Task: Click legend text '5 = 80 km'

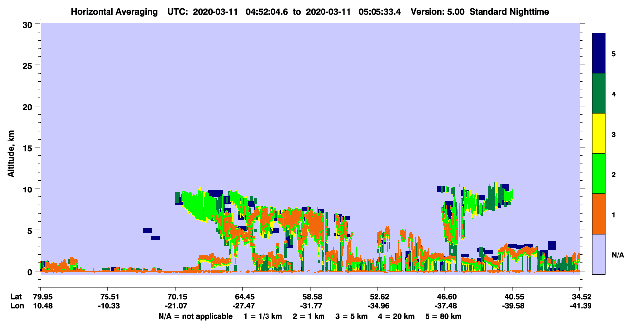Action: (x=443, y=316)
